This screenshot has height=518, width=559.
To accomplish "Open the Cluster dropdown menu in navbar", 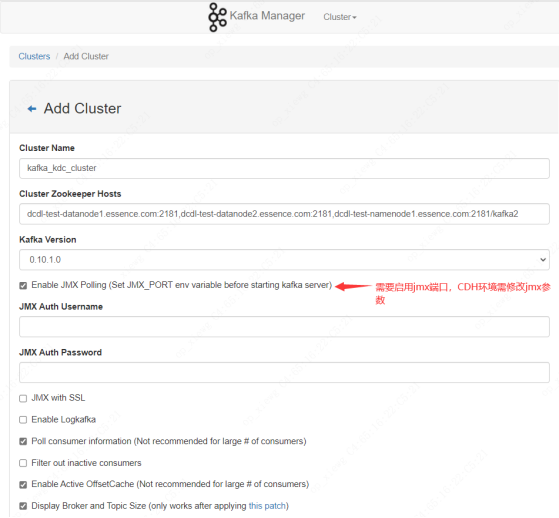I will (x=340, y=17).
